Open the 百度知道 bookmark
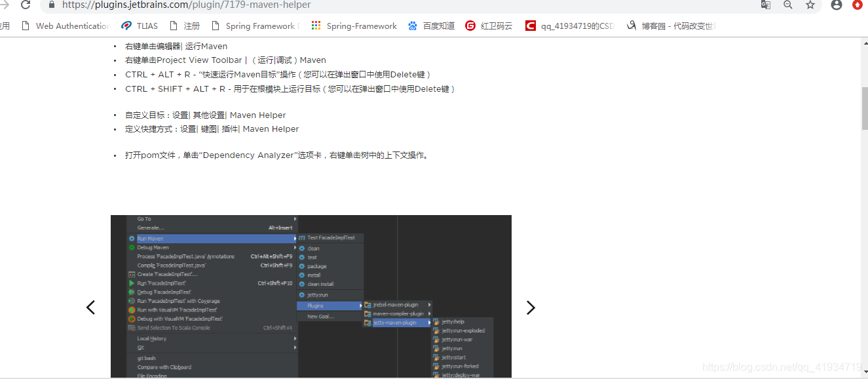The height and width of the screenshot is (379, 868). click(x=431, y=26)
